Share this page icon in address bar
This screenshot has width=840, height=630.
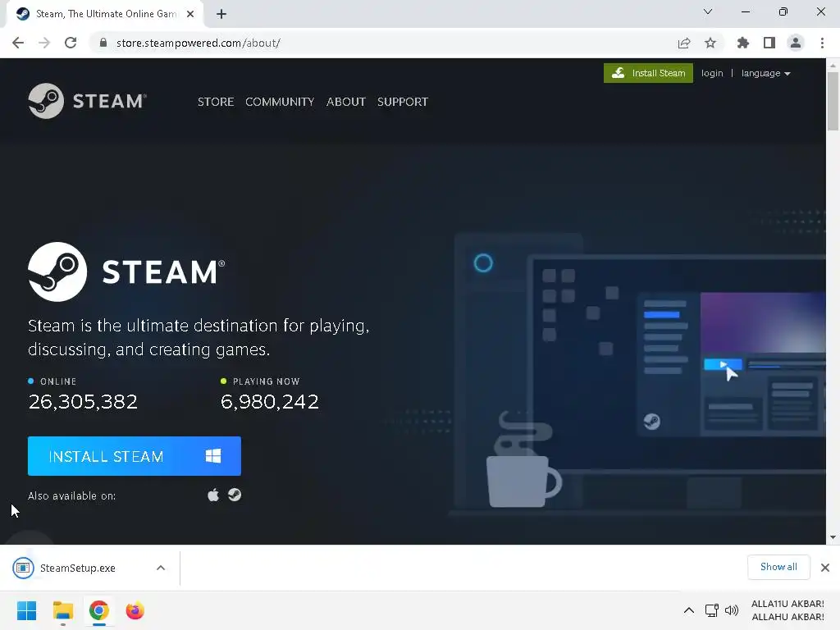click(684, 43)
